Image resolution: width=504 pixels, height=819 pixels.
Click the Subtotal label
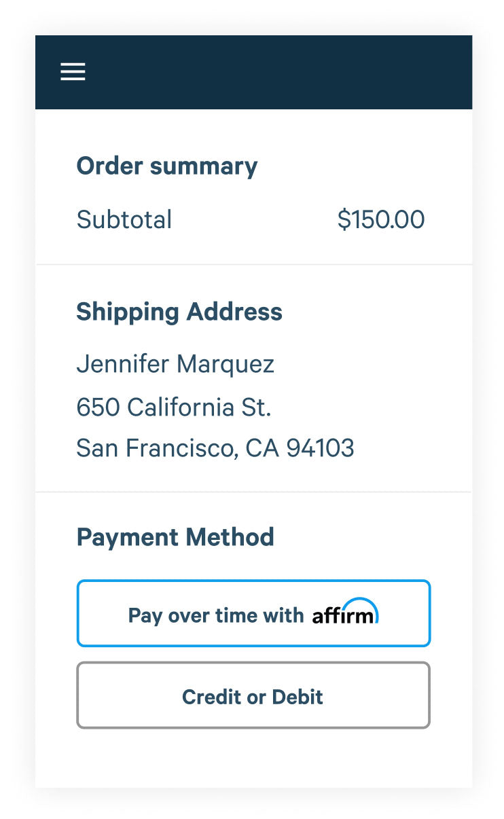[124, 219]
